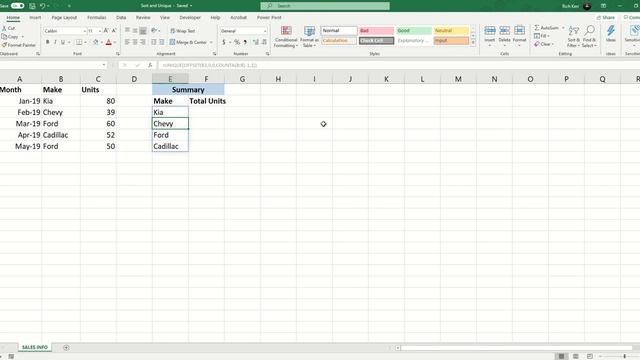The width and height of the screenshot is (640, 360).
Task: Top-align the cell content
Action: click(x=127, y=31)
